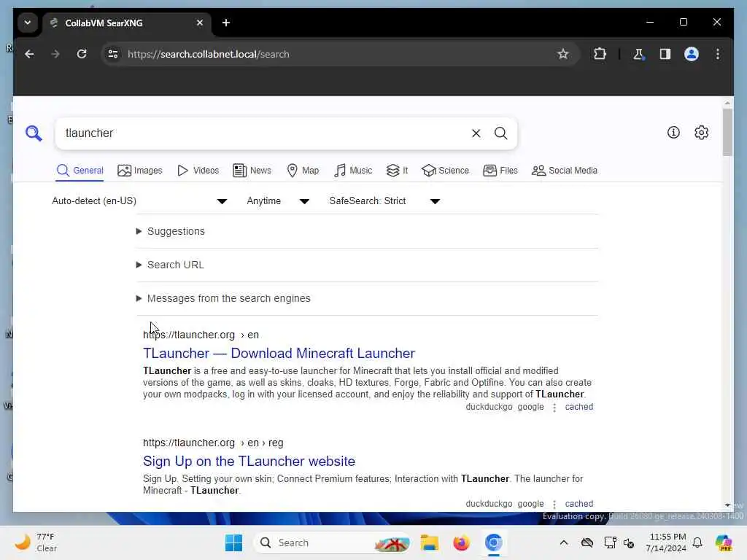Open Auto-detect (en-US) language dropdown

pos(139,201)
